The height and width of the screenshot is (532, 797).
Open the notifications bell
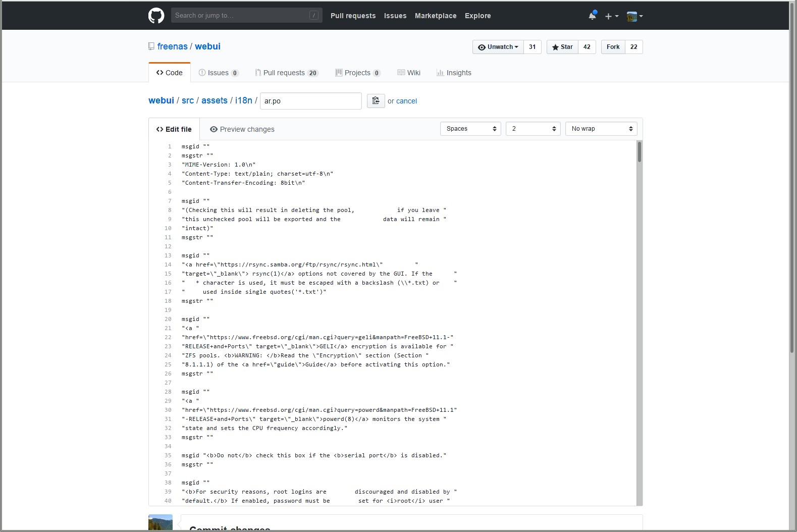(x=592, y=16)
